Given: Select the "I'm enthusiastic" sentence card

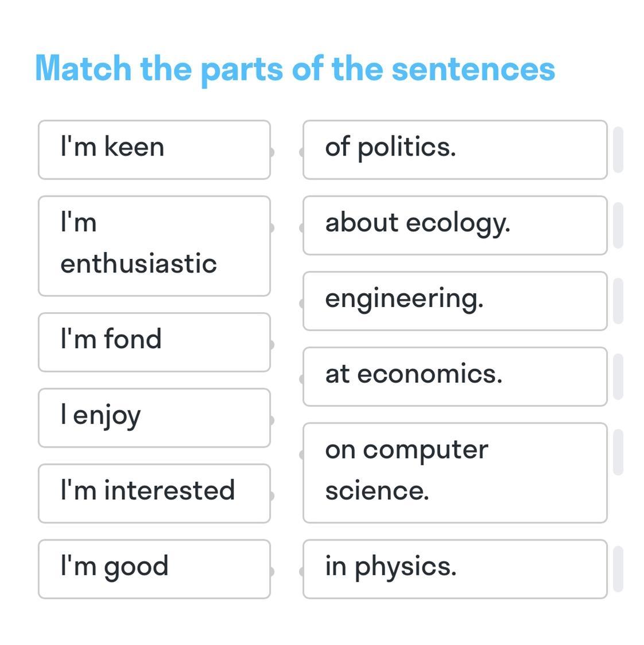Looking at the screenshot, I should coord(154,246).
